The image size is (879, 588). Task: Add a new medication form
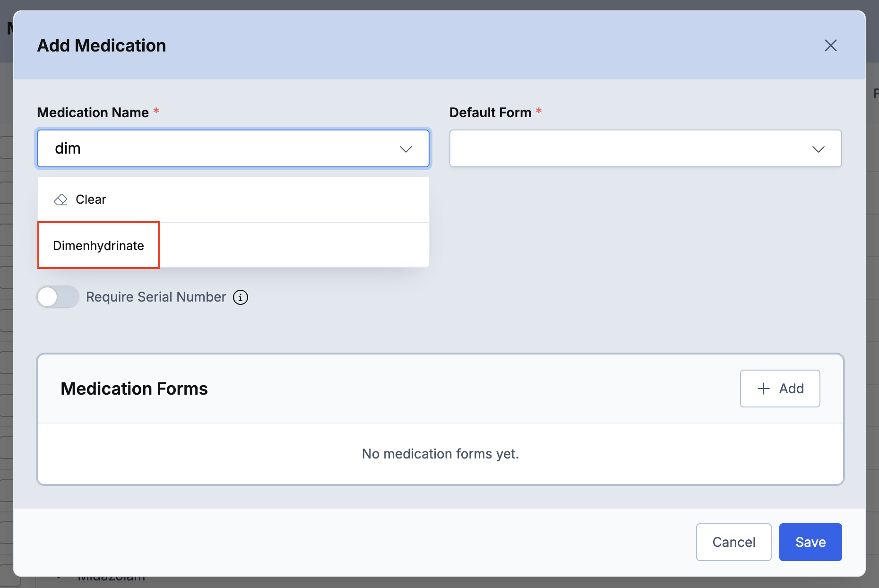click(780, 389)
